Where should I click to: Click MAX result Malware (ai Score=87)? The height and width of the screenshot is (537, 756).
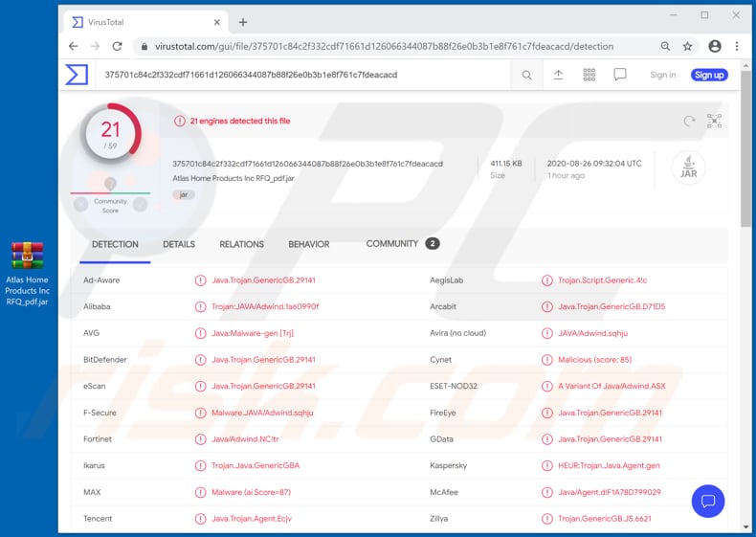[x=251, y=492]
